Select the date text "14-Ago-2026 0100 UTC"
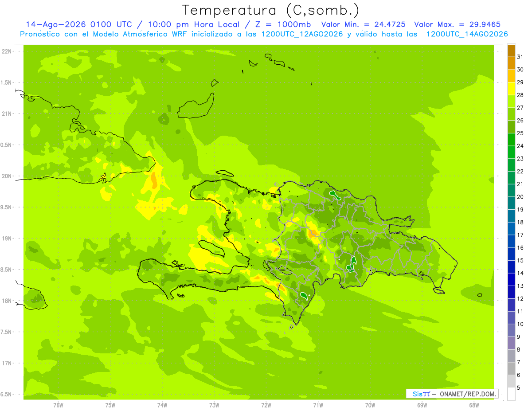532x411 pixels. [x=78, y=24]
